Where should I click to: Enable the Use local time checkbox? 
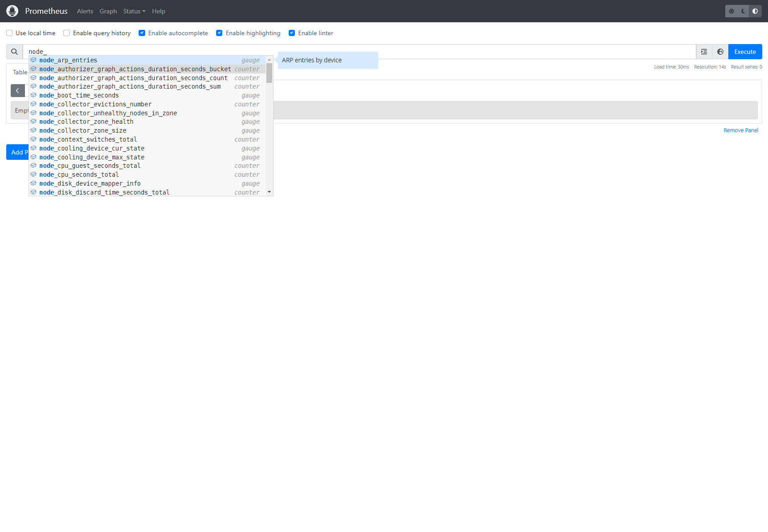pos(9,33)
